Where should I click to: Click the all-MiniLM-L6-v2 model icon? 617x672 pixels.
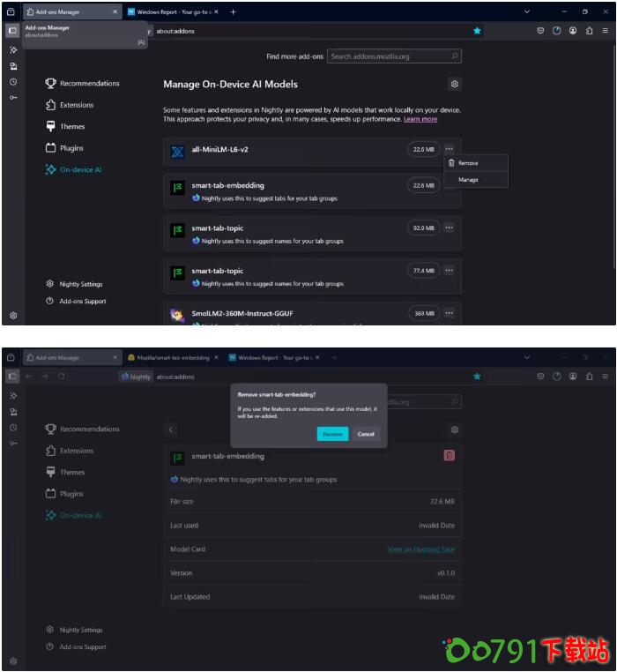177,152
